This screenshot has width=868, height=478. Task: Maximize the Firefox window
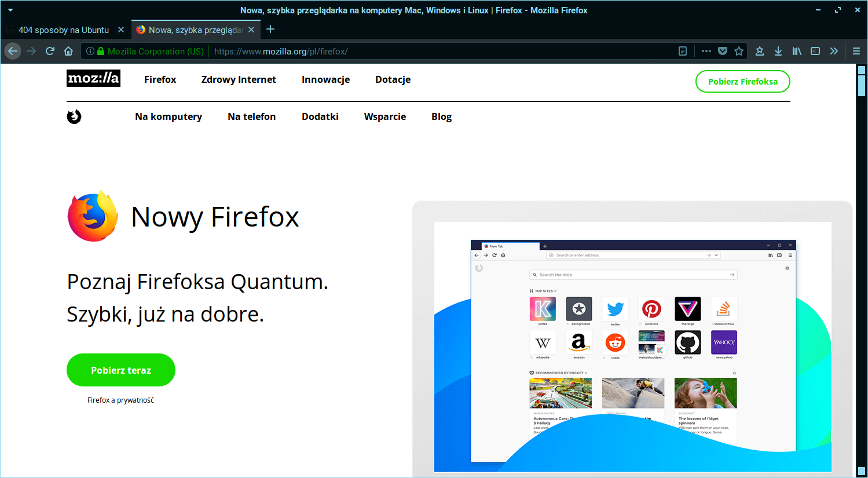coord(838,10)
